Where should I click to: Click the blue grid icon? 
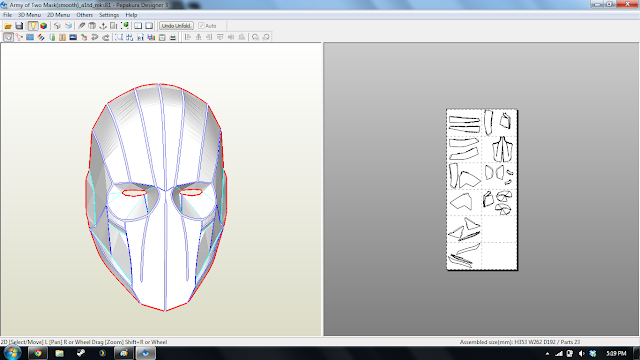click(x=30, y=37)
